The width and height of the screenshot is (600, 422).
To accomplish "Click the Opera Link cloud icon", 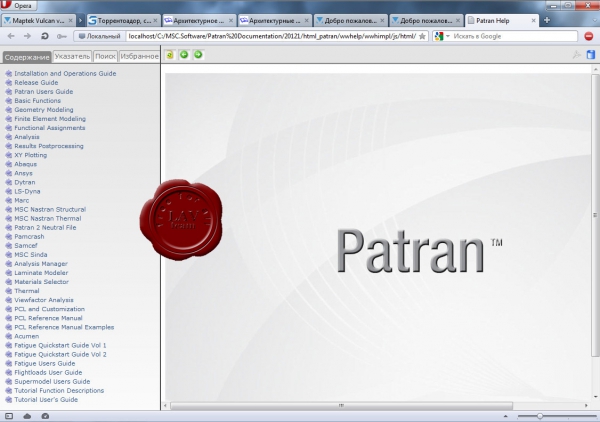I will click(27, 416).
